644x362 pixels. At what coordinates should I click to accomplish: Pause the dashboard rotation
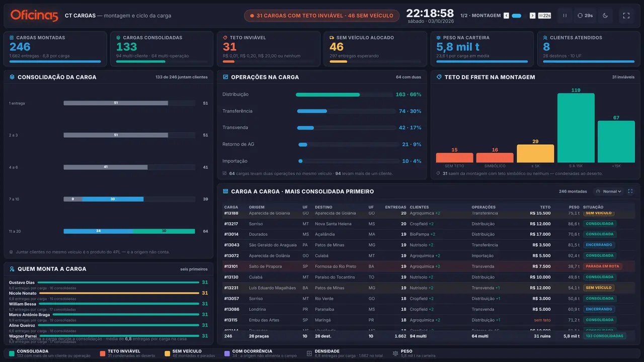point(565,16)
